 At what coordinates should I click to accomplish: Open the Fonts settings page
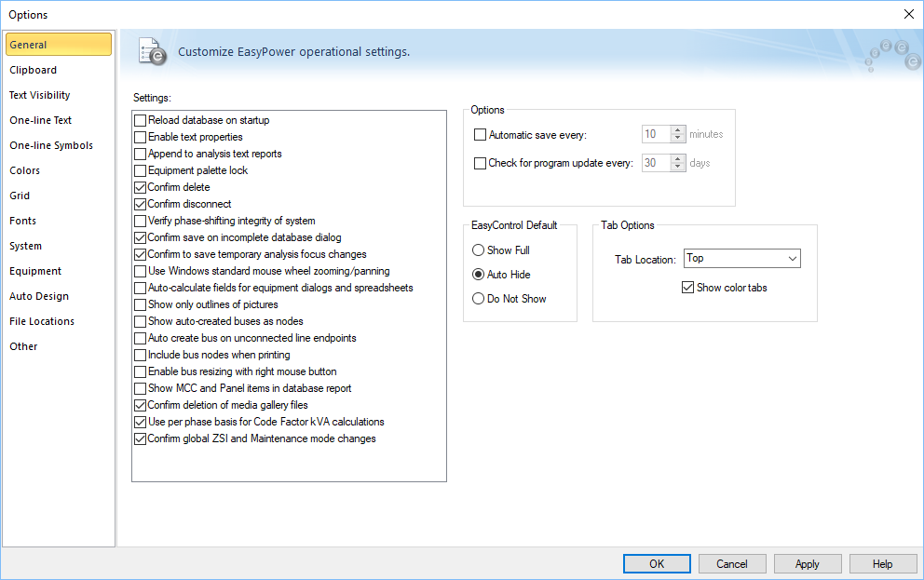pyautogui.click(x=22, y=221)
